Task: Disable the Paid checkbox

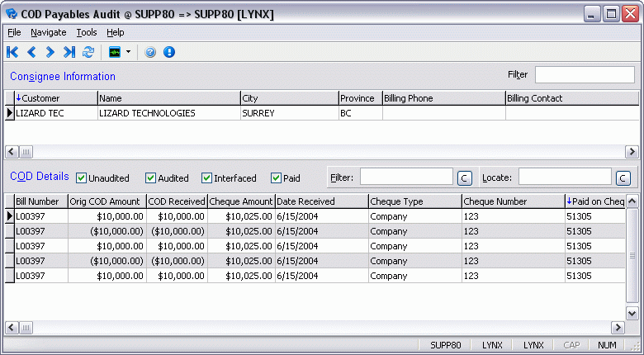Action: tap(277, 177)
